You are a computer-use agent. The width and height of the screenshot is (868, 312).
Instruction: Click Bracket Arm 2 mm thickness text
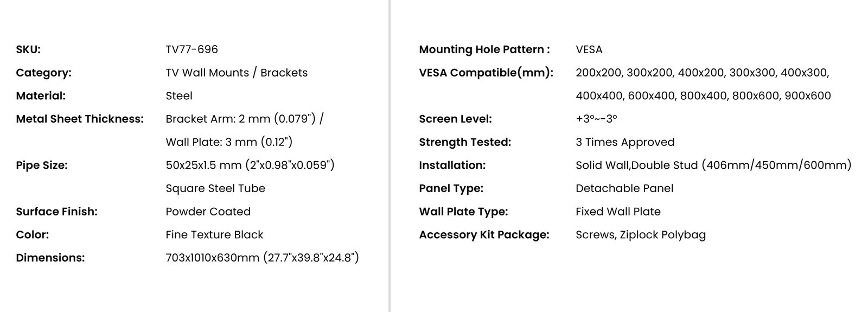point(245,119)
